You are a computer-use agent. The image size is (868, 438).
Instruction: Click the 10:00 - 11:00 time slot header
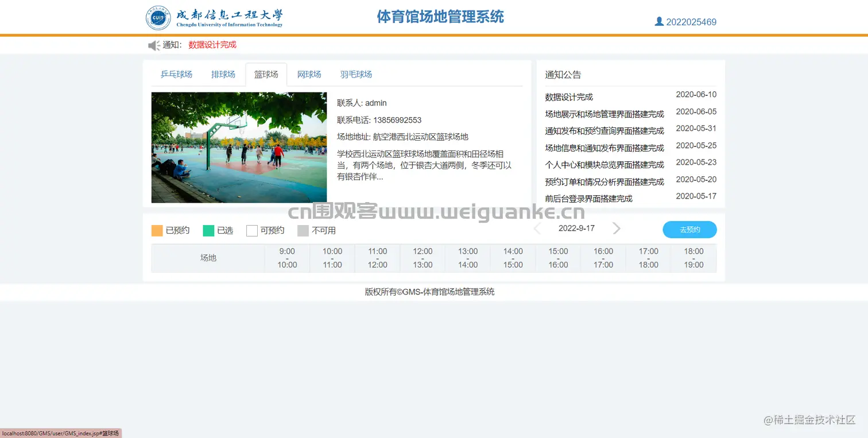point(332,258)
